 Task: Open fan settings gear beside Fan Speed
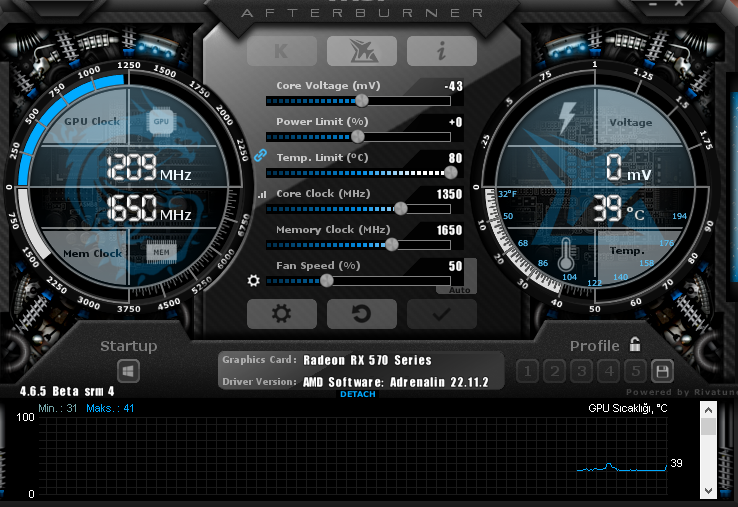tap(254, 281)
